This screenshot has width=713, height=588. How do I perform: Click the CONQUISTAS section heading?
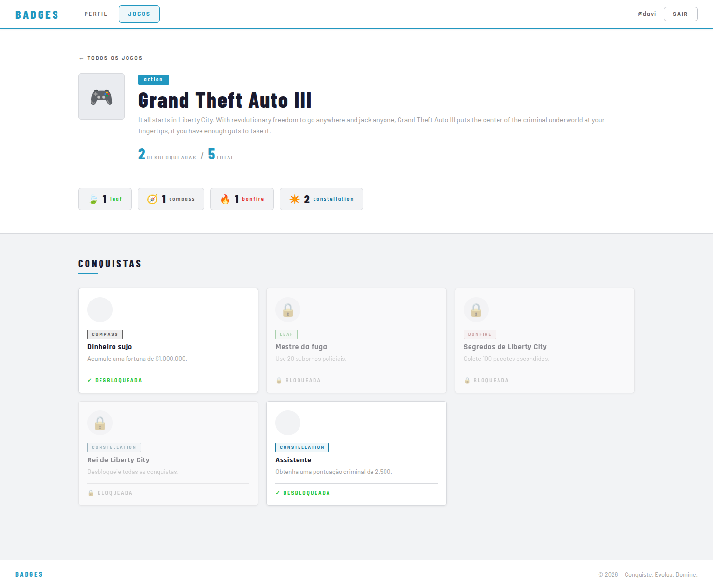(x=110, y=264)
